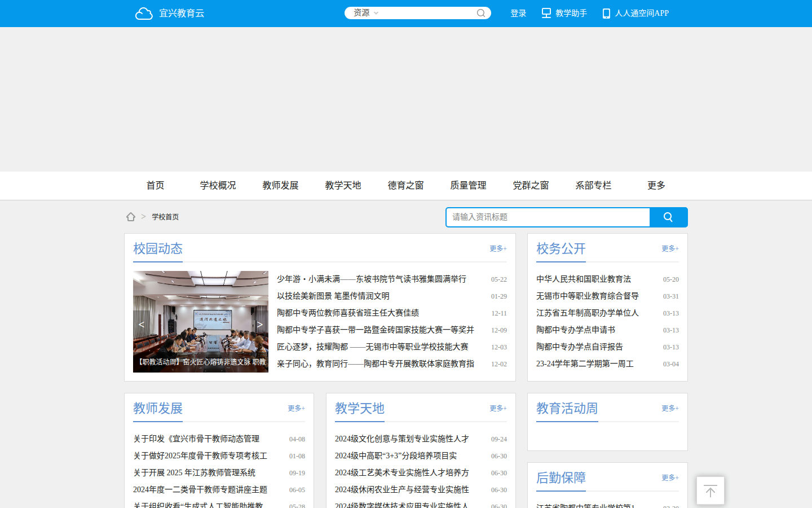
Task: Open 关于做好2025年度骨干教师专项考核工
Action: 200,456
